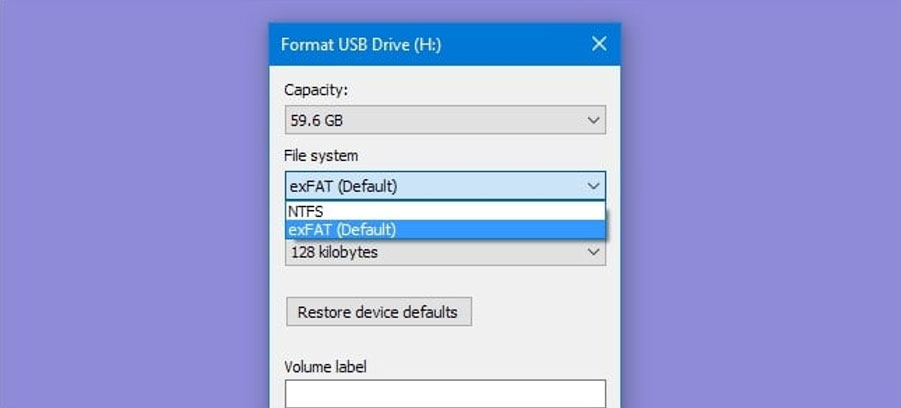Close the Format USB Drive dialog
This screenshot has height=408, width=901.
click(x=599, y=44)
